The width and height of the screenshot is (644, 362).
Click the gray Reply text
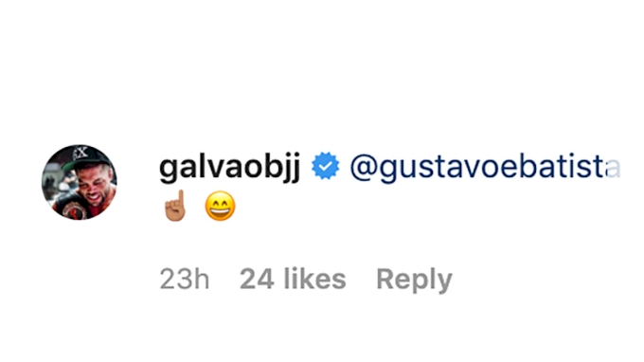pos(414,280)
